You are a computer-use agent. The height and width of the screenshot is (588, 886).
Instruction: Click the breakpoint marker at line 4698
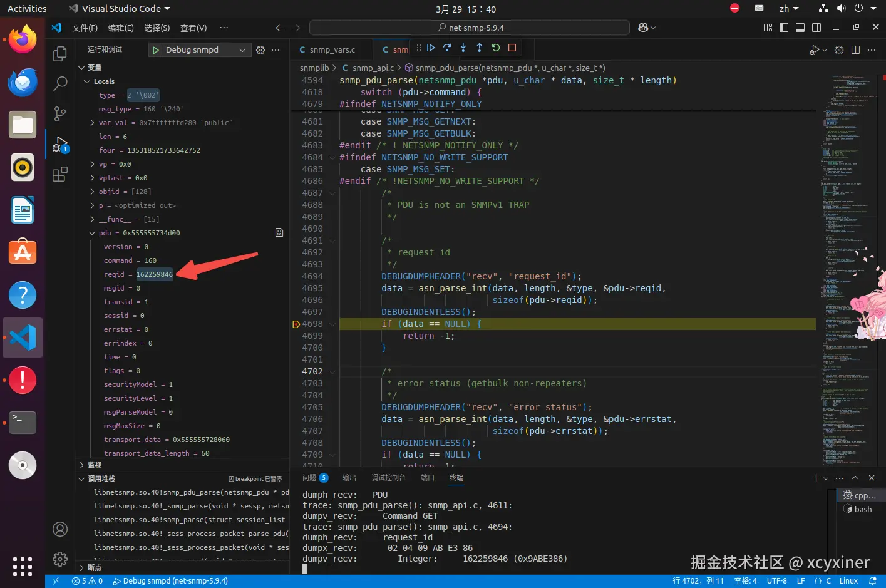296,324
